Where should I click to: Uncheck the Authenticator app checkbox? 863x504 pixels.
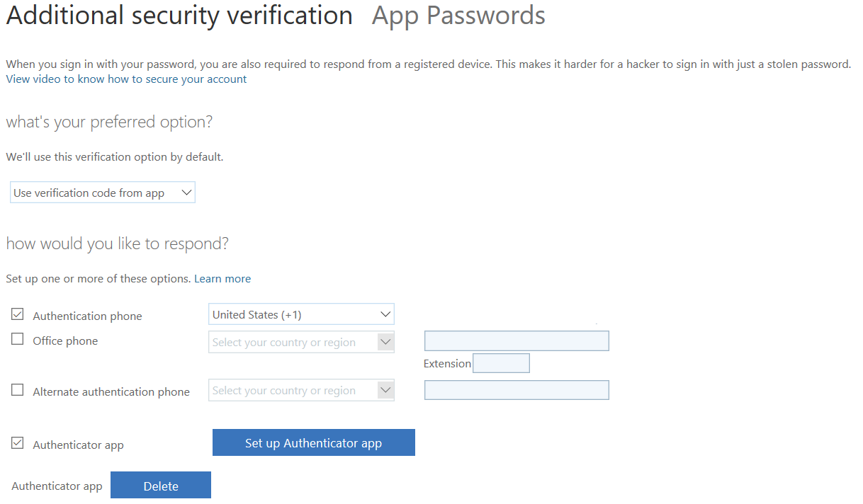pos(18,443)
